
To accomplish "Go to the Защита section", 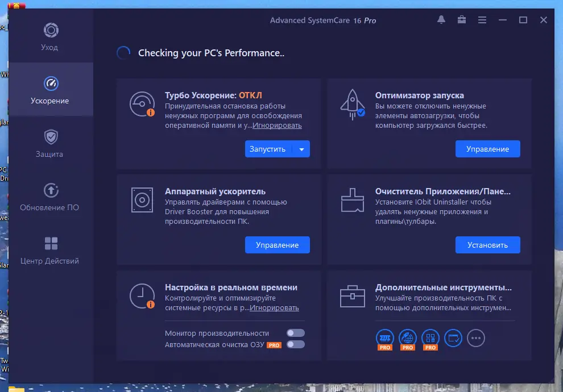I will click(x=51, y=143).
